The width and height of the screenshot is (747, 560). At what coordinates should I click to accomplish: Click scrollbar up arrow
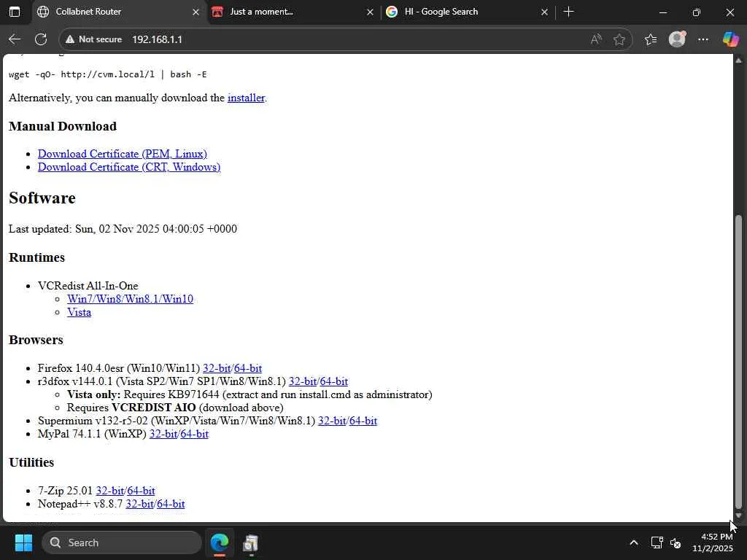tap(738, 60)
